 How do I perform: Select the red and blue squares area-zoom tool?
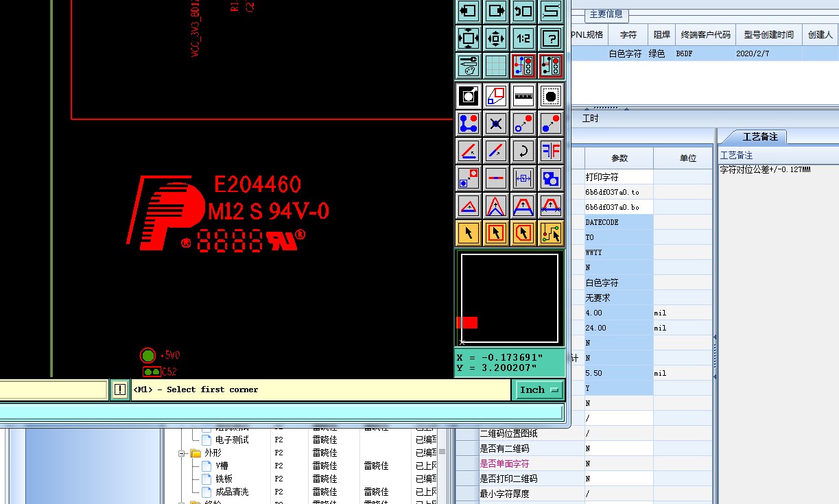[x=496, y=96]
